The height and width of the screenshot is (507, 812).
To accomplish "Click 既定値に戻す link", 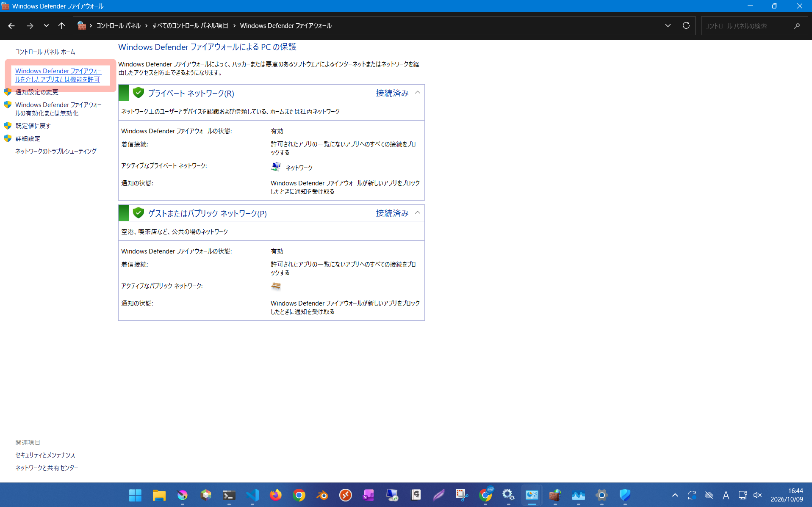I will tap(33, 126).
